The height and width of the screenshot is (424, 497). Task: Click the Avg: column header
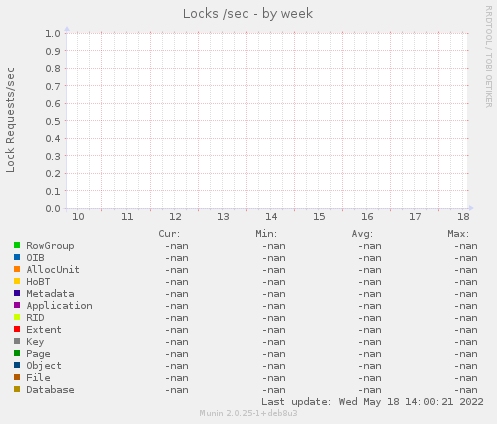point(362,234)
